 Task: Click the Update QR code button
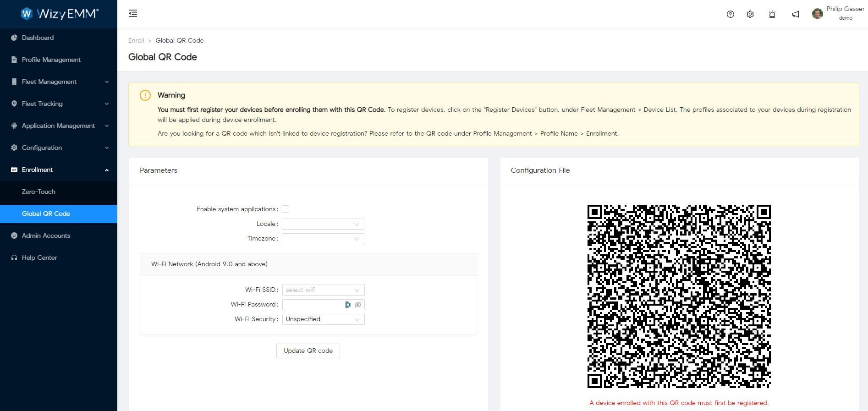click(x=308, y=351)
